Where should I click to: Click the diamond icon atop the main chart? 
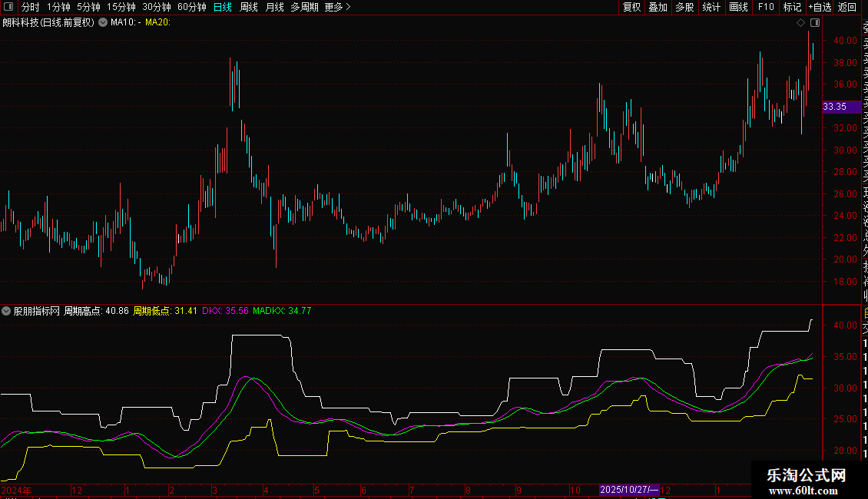tap(800, 22)
